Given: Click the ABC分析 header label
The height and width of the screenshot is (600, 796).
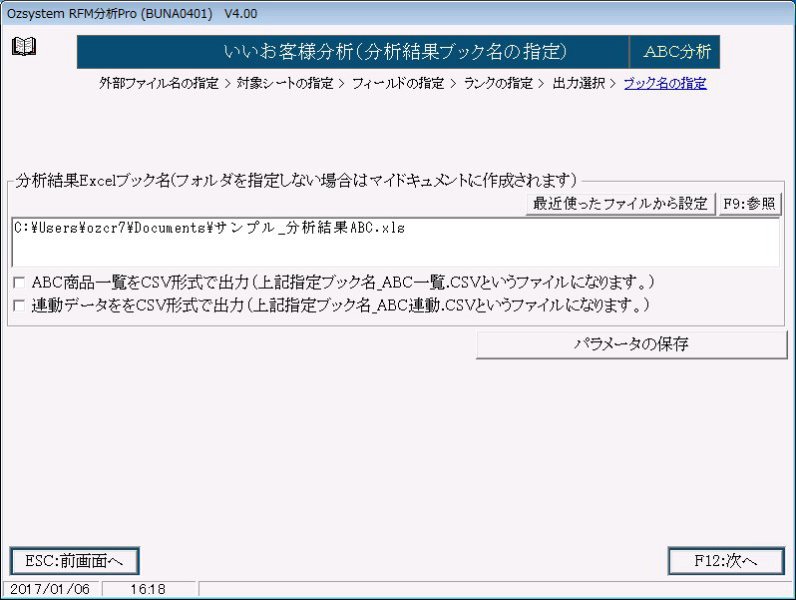Looking at the screenshot, I should pyautogui.click(x=675, y=52).
